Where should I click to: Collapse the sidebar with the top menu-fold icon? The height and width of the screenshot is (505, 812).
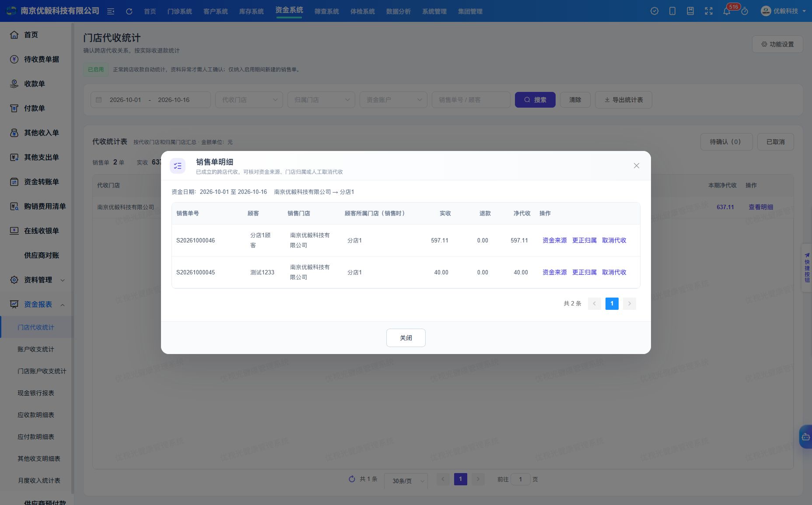pos(111,11)
